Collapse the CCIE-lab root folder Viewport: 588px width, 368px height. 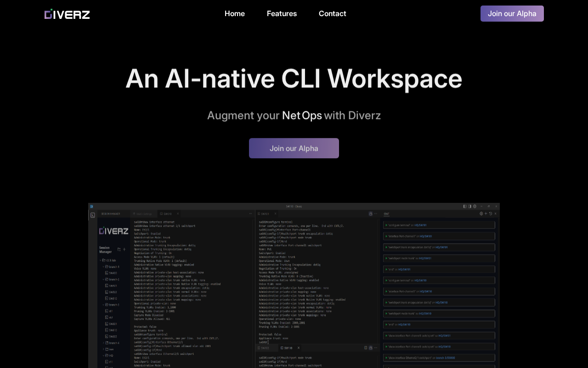point(101,260)
